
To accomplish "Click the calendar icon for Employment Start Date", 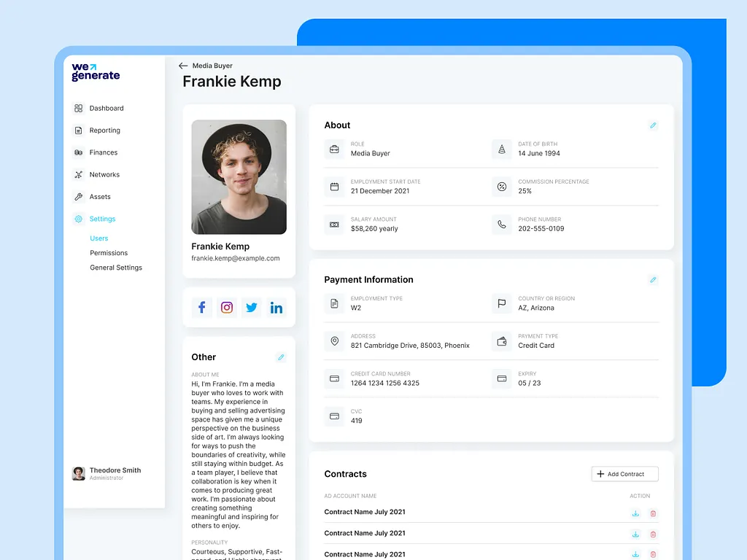I will click(x=334, y=187).
